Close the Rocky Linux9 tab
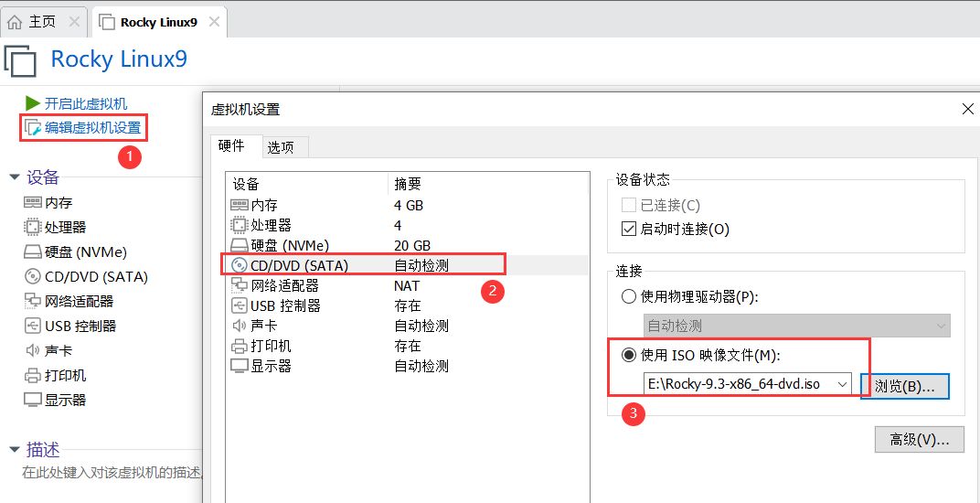980x503 pixels. coord(214,22)
